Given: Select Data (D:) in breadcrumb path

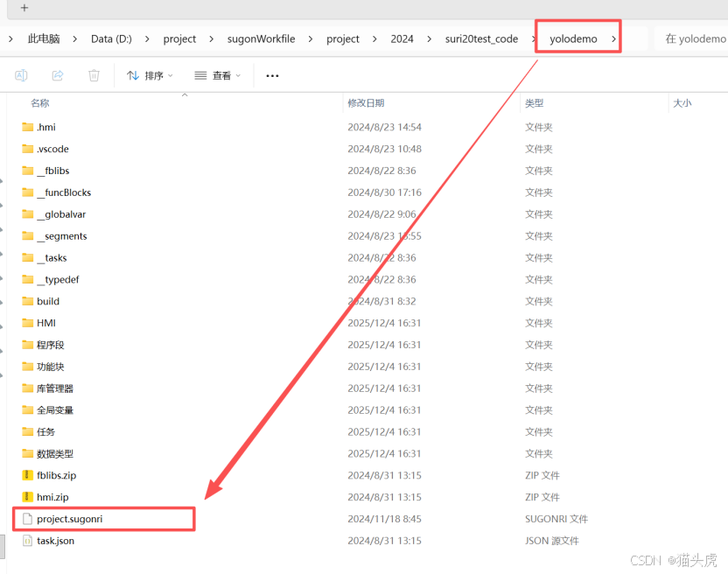Looking at the screenshot, I should point(111,39).
